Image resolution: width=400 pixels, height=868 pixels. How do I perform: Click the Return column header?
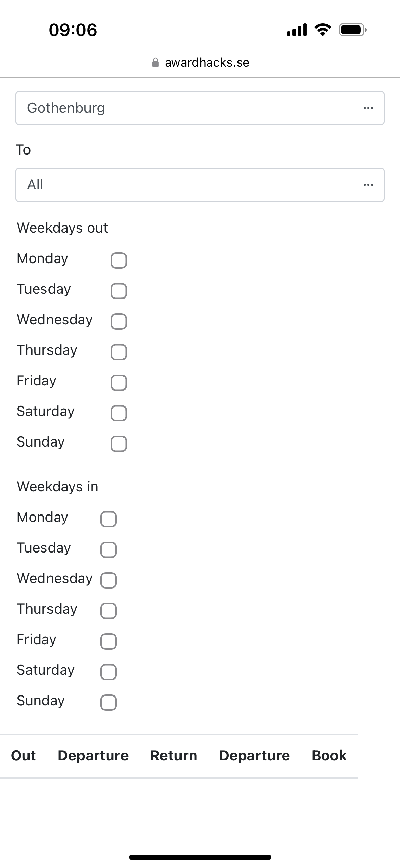click(174, 756)
